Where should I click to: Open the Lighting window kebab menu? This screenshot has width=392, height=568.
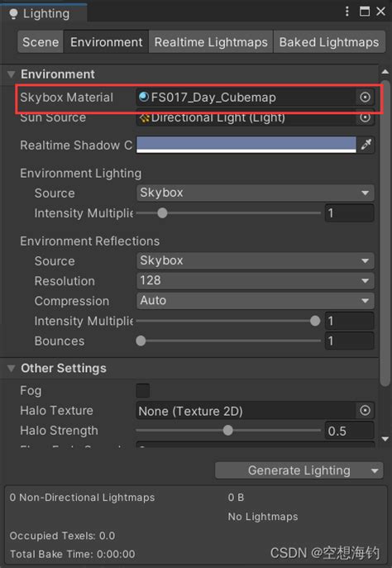[x=347, y=12]
